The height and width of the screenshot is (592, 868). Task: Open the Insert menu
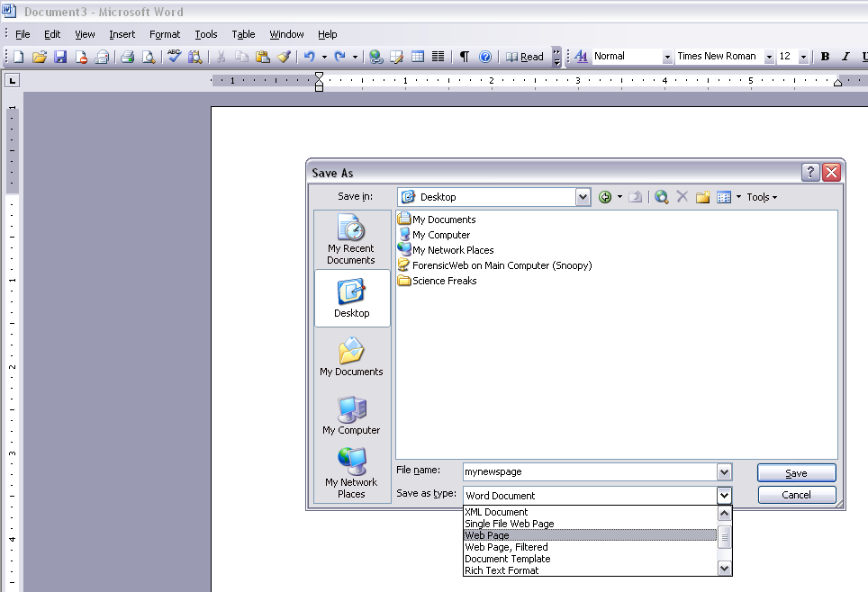[122, 34]
